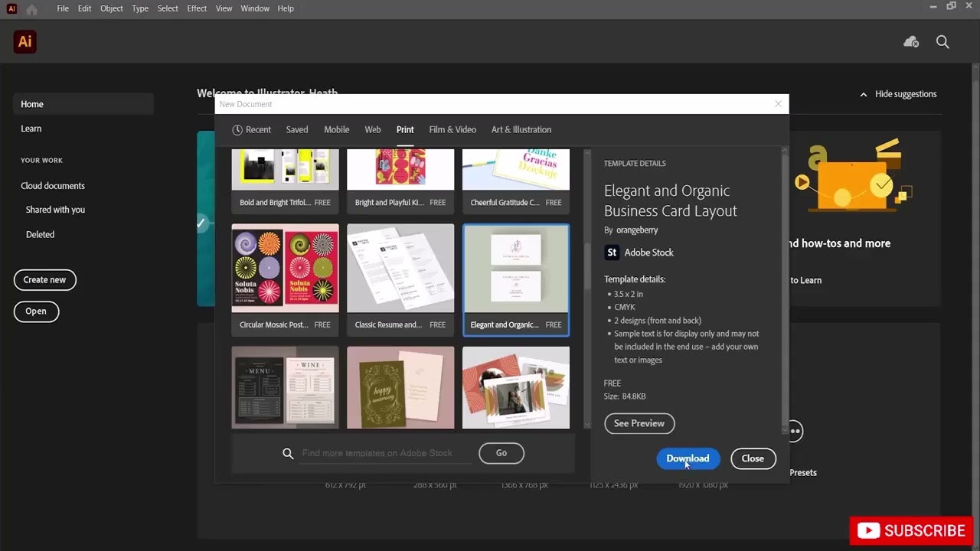The width and height of the screenshot is (980, 551).
Task: Open Cloud documents in sidebar
Action: coord(53,186)
